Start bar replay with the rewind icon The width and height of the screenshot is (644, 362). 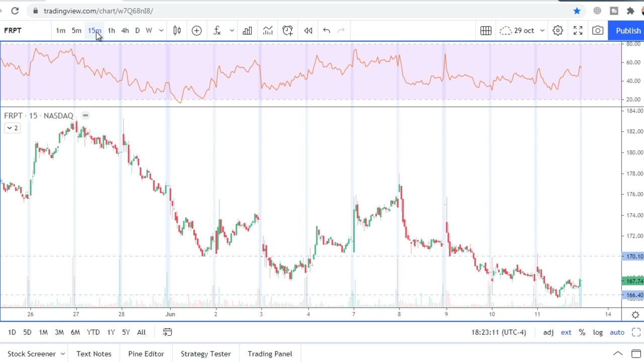click(308, 31)
